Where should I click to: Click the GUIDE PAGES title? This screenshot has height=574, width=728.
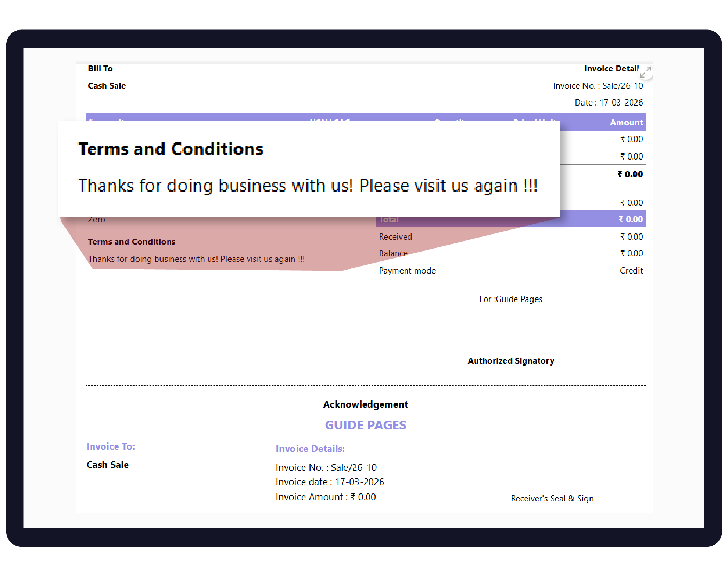365,425
